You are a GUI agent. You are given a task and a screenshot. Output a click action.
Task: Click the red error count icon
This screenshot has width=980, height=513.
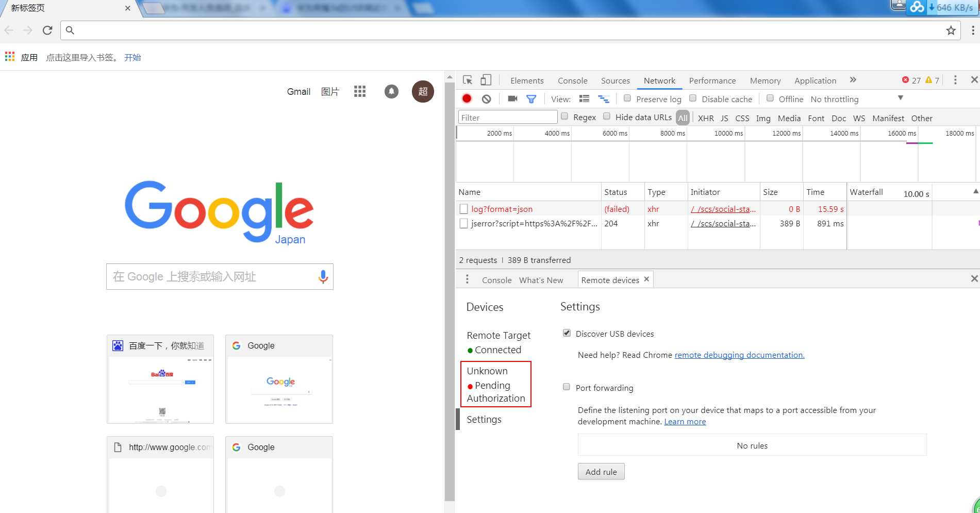(905, 80)
